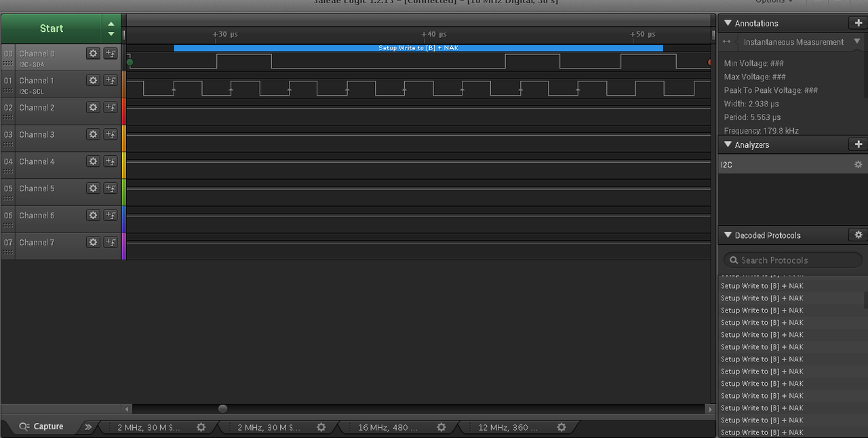This screenshot has height=438, width=868.
Task: Click the measurement arrows icon beside Instantaneous Measurement
Action: tap(726, 42)
